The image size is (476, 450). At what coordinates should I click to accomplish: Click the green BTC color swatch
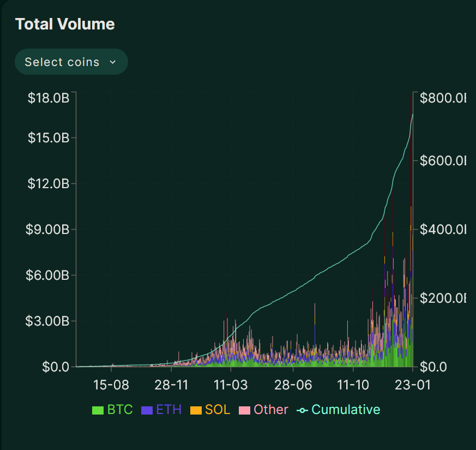[98, 411]
